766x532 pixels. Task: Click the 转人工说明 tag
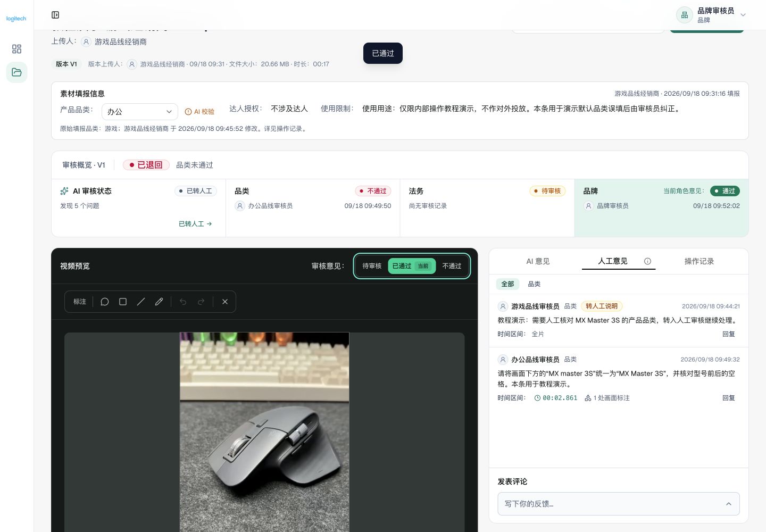[602, 306]
